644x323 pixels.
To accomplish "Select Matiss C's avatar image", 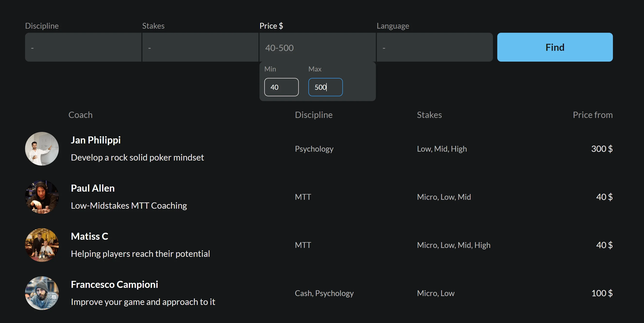I will pyautogui.click(x=42, y=245).
